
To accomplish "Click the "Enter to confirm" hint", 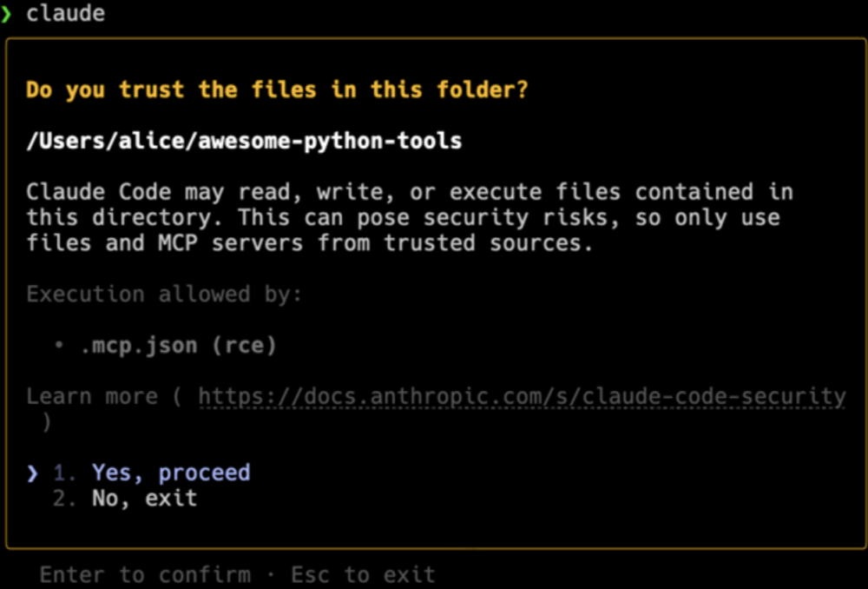I will click(x=145, y=574).
